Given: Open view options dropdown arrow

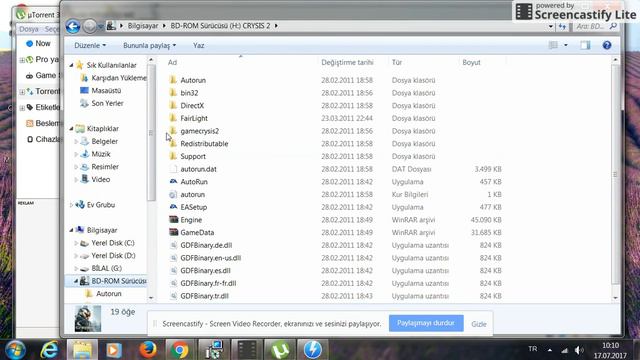Looking at the screenshot, I should tap(566, 45).
